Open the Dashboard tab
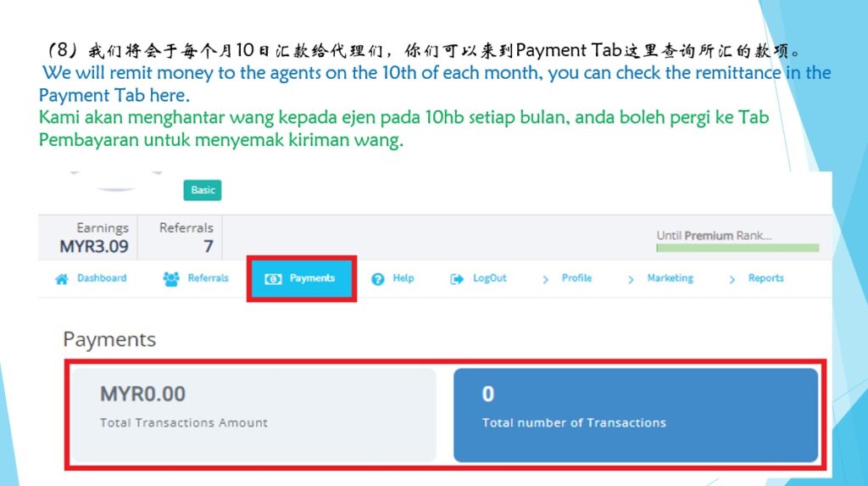 point(102,278)
